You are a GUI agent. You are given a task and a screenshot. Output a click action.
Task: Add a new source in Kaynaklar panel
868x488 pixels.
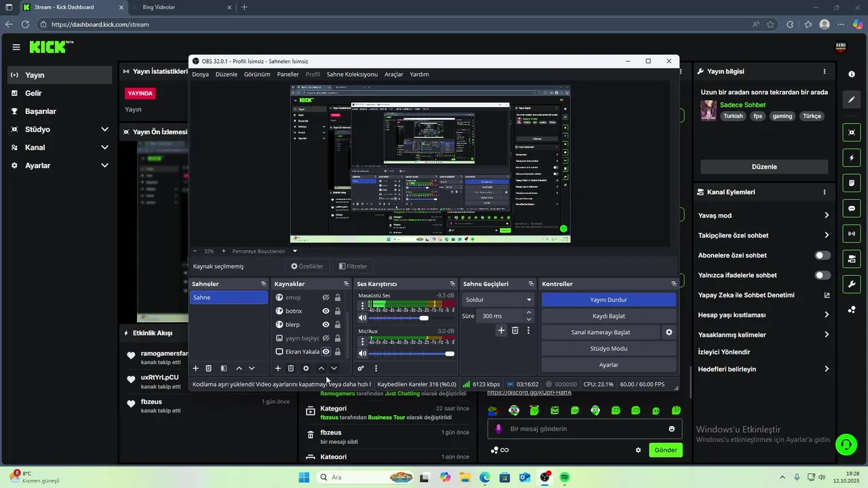(278, 368)
